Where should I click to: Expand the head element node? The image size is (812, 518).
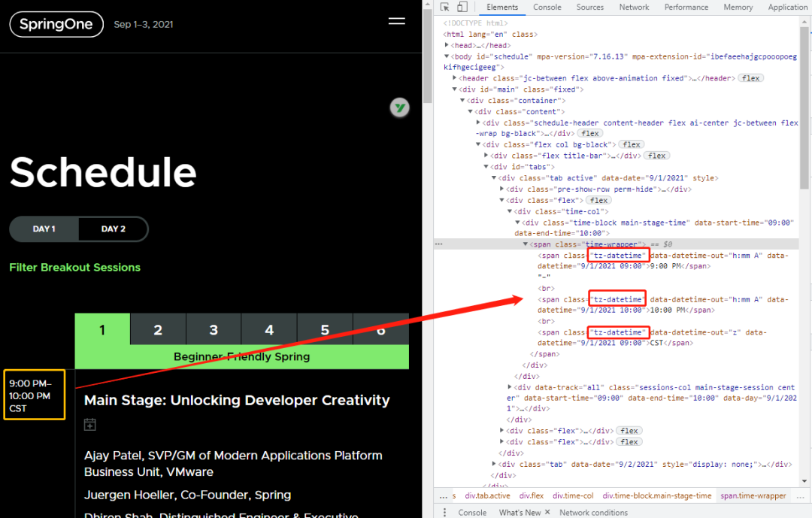(x=447, y=45)
